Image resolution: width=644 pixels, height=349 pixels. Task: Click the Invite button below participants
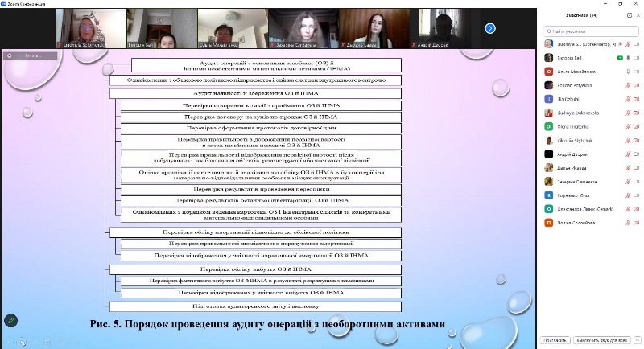[x=555, y=340]
